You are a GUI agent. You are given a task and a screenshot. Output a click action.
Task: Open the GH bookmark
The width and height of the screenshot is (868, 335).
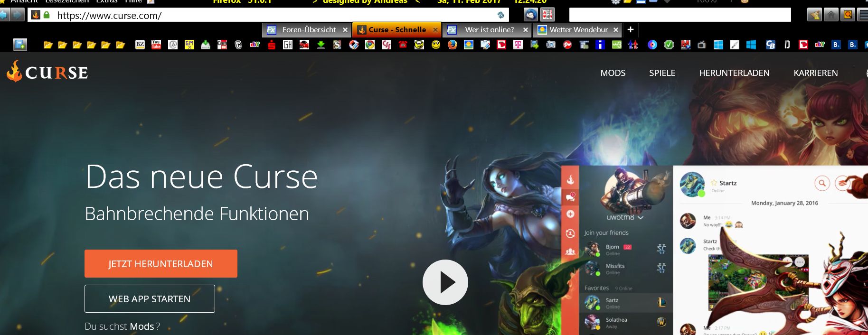coord(288,45)
